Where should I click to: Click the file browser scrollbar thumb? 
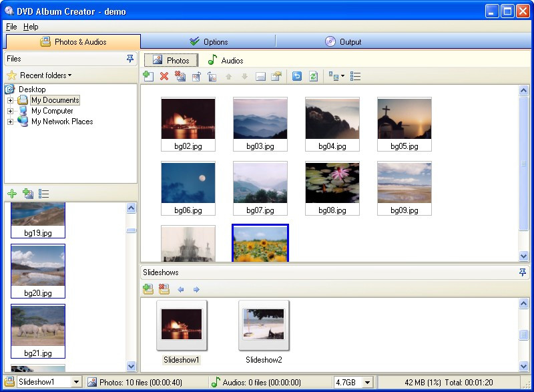pos(131,230)
